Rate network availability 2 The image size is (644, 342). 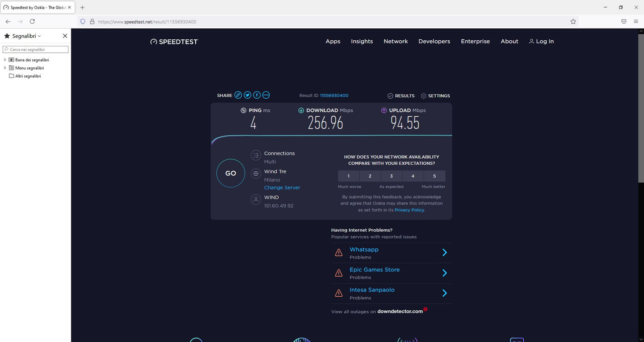pyautogui.click(x=370, y=176)
